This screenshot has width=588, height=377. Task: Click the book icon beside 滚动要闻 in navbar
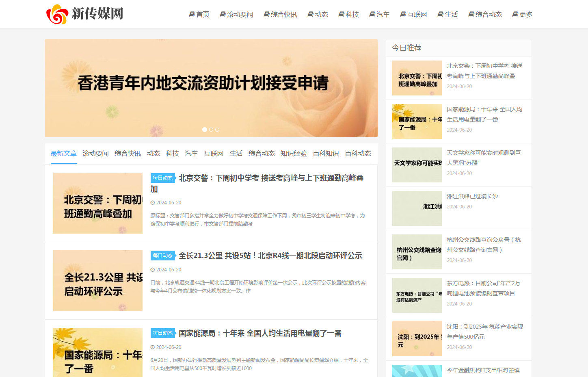[223, 14]
